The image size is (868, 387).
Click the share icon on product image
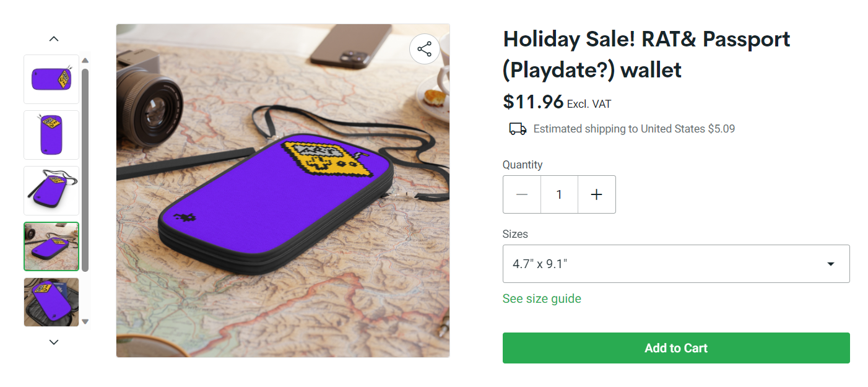click(425, 50)
